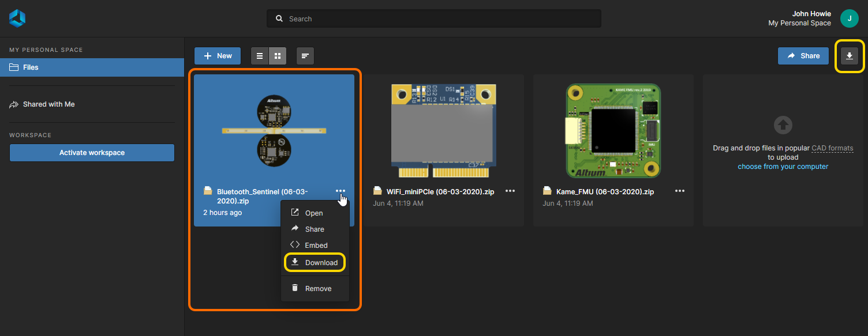
Task: Click the download icon in top-right toolbar
Action: click(849, 56)
